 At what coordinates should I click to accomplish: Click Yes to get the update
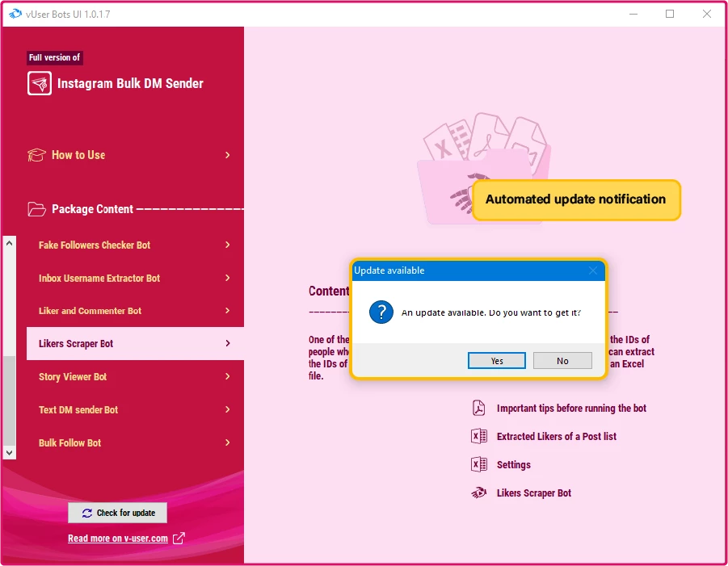click(x=497, y=360)
